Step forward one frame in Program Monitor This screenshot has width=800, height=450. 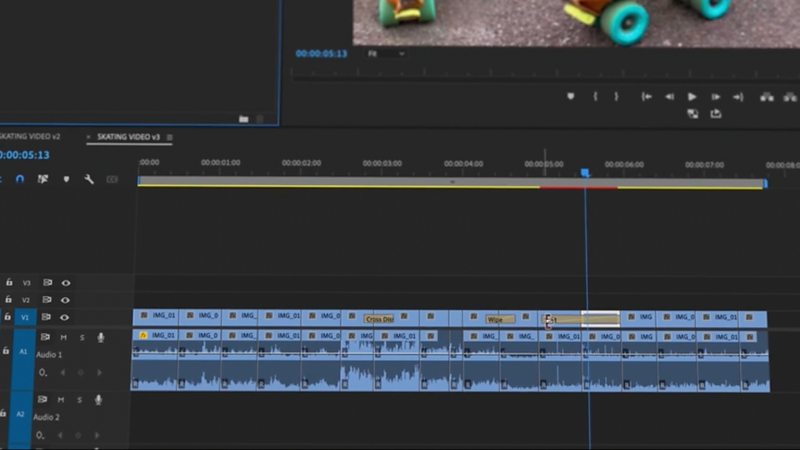tap(715, 97)
